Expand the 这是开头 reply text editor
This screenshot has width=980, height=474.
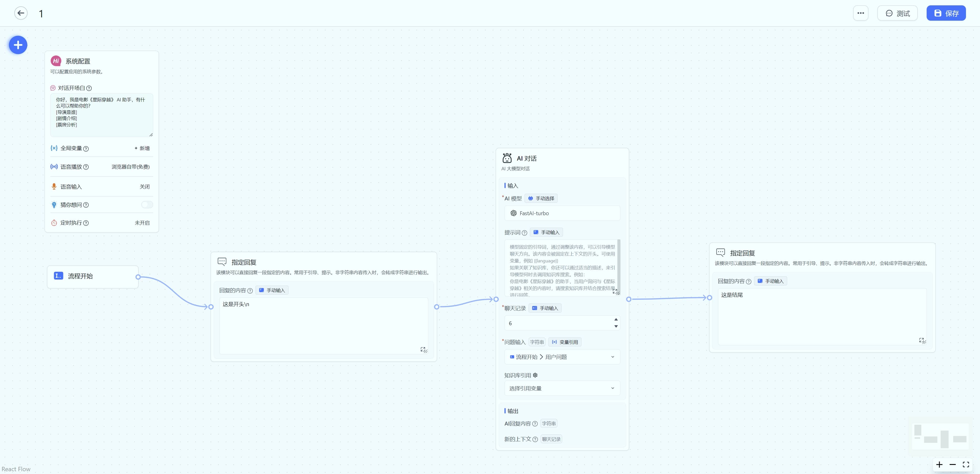[x=423, y=349]
